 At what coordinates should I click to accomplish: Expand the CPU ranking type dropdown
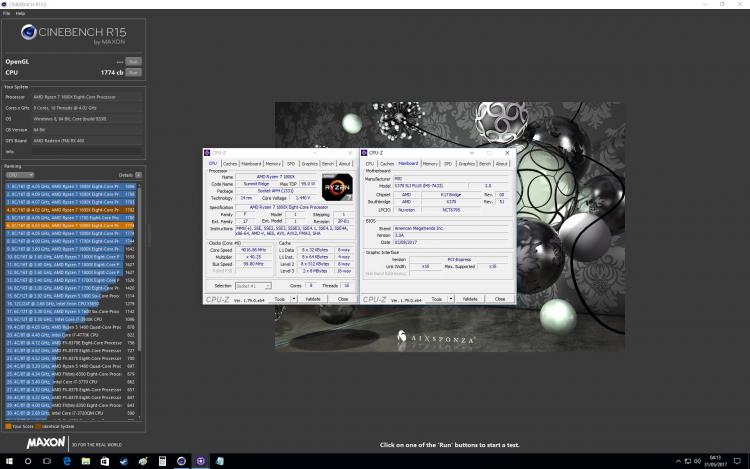point(20,175)
